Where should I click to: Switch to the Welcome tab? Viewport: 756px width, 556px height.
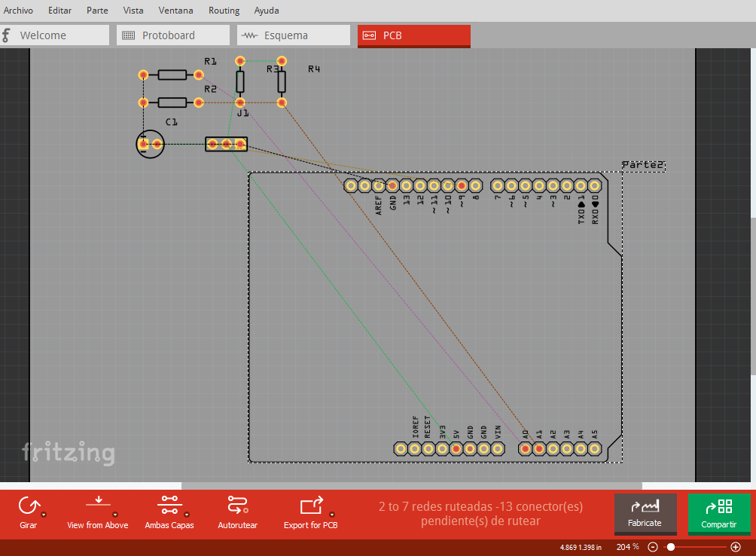[x=54, y=35]
